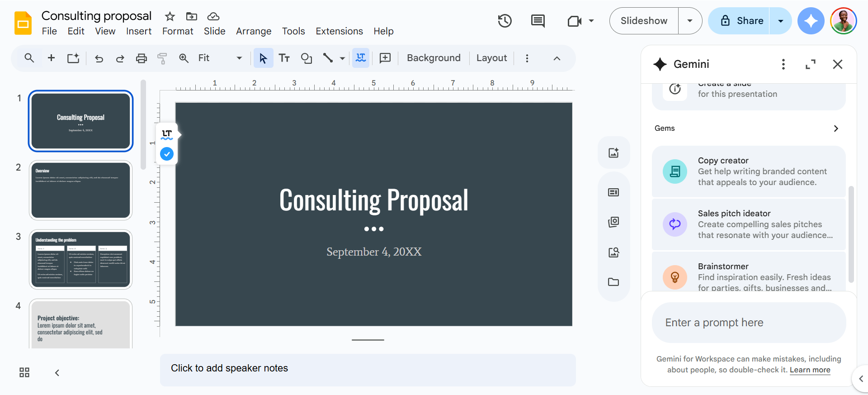868x395 pixels.
Task: Click the photo with person sidebar icon
Action: pos(613,252)
